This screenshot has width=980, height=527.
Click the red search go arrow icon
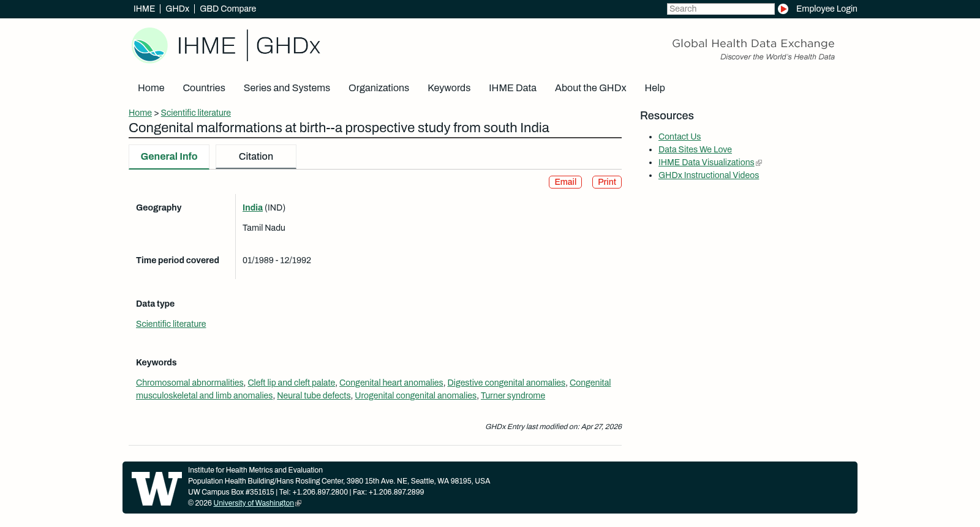783,9
